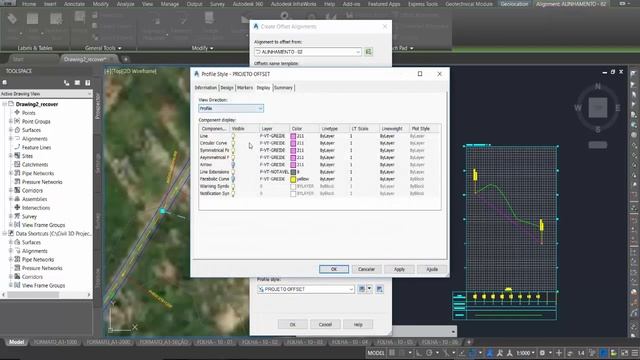Toggle visibility bulb for Asymmetrical Parabola row

pyautogui.click(x=233, y=158)
